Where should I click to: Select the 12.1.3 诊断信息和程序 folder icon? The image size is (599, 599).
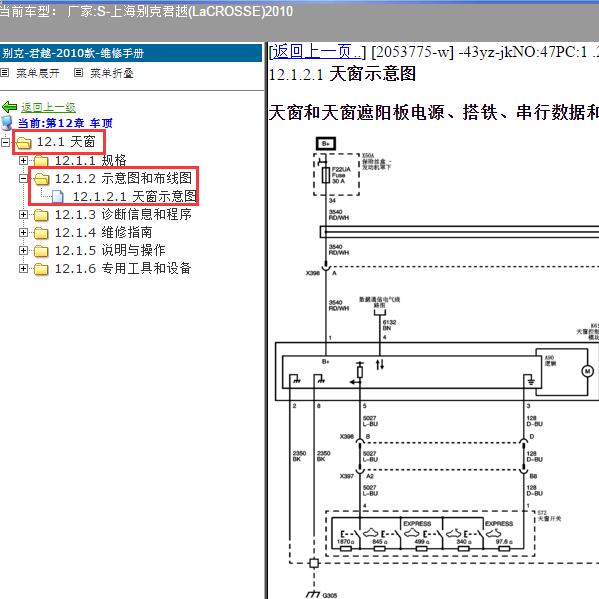41,215
